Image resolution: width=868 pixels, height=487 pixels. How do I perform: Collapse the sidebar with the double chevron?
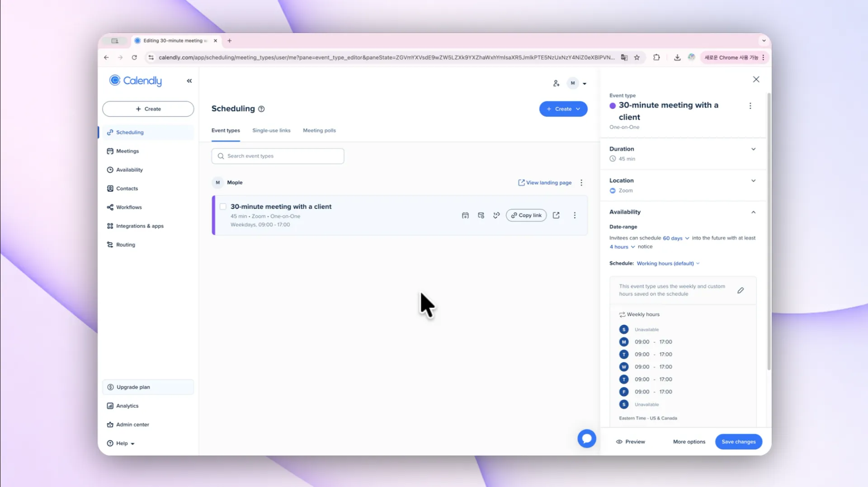click(189, 81)
